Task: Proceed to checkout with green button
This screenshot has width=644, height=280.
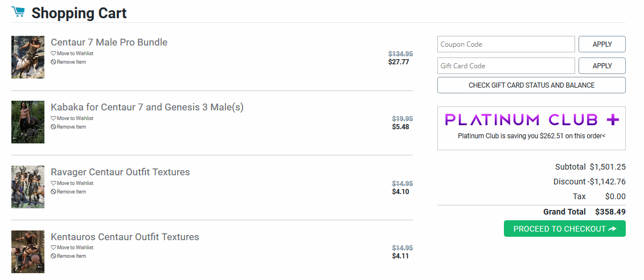Action: 564,229
